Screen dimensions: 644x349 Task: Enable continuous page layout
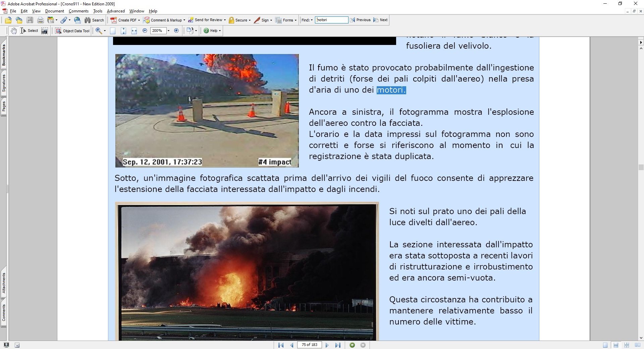(x=616, y=345)
